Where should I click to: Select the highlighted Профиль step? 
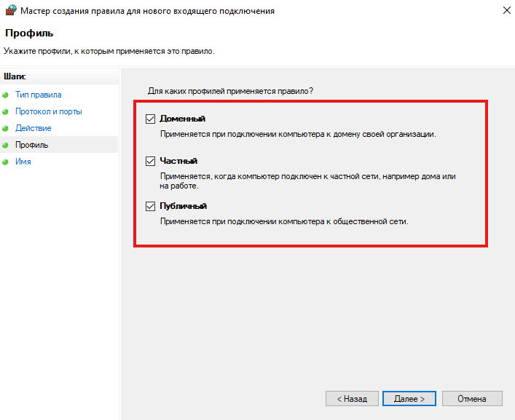point(32,145)
